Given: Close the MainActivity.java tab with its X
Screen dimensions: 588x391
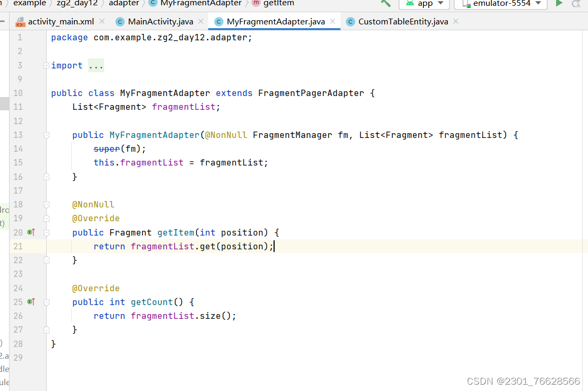Looking at the screenshot, I should click(200, 22).
